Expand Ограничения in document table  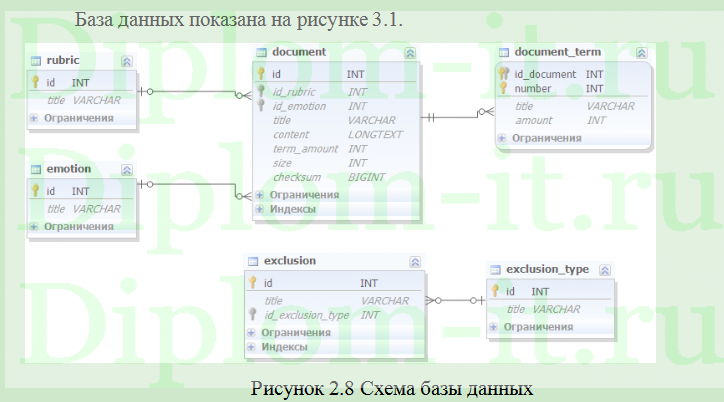tap(259, 195)
